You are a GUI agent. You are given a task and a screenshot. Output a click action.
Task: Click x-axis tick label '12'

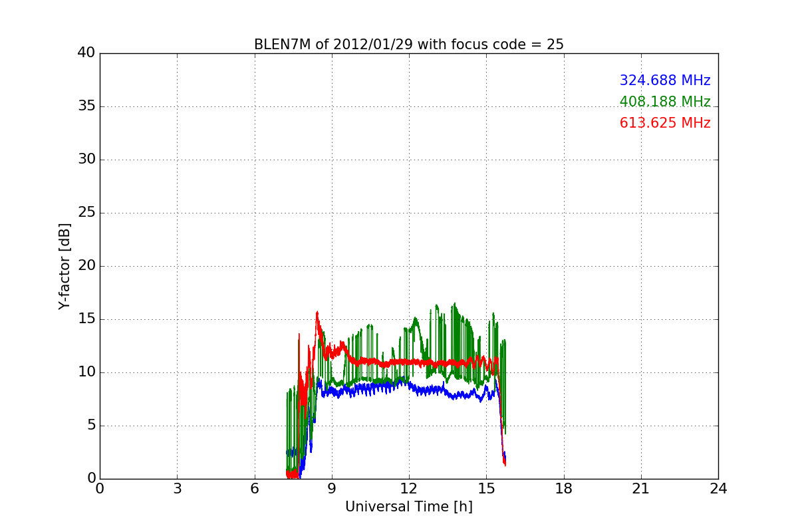pos(409,489)
